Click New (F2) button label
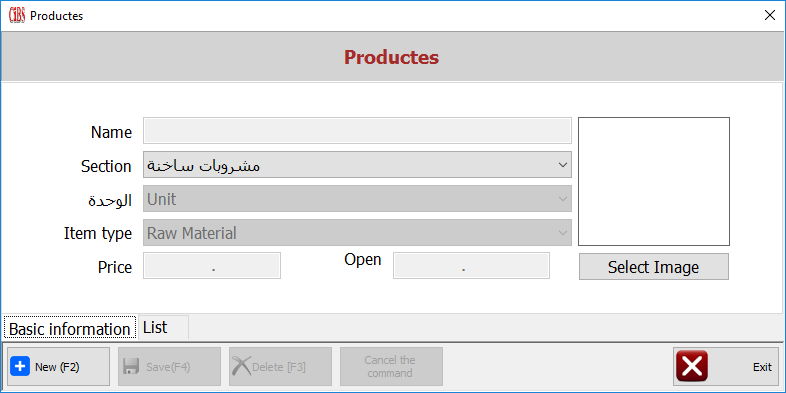Screen dimensions: 786x393 pyautogui.click(x=57, y=367)
